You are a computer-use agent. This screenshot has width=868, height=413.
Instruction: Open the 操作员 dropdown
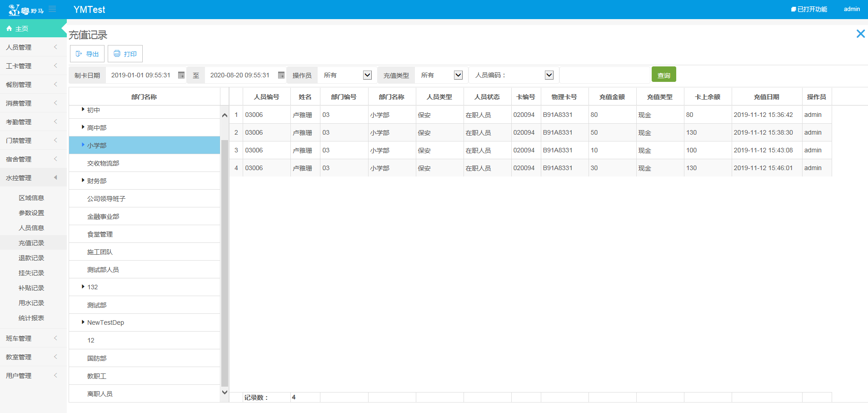tap(367, 75)
